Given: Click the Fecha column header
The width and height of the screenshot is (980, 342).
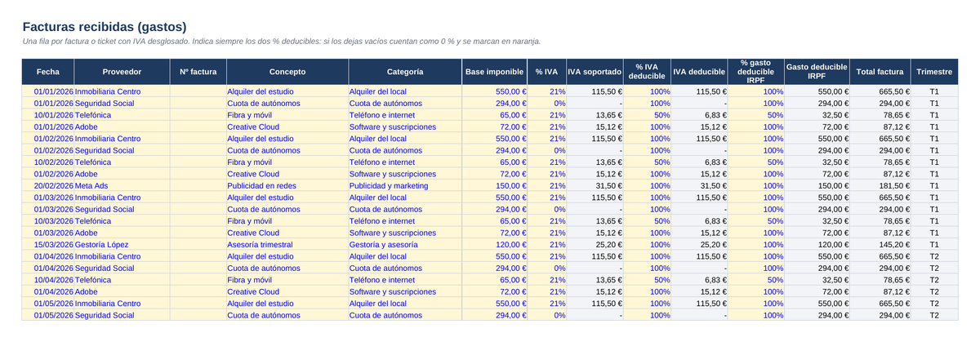Looking at the screenshot, I should pyautogui.click(x=48, y=72).
